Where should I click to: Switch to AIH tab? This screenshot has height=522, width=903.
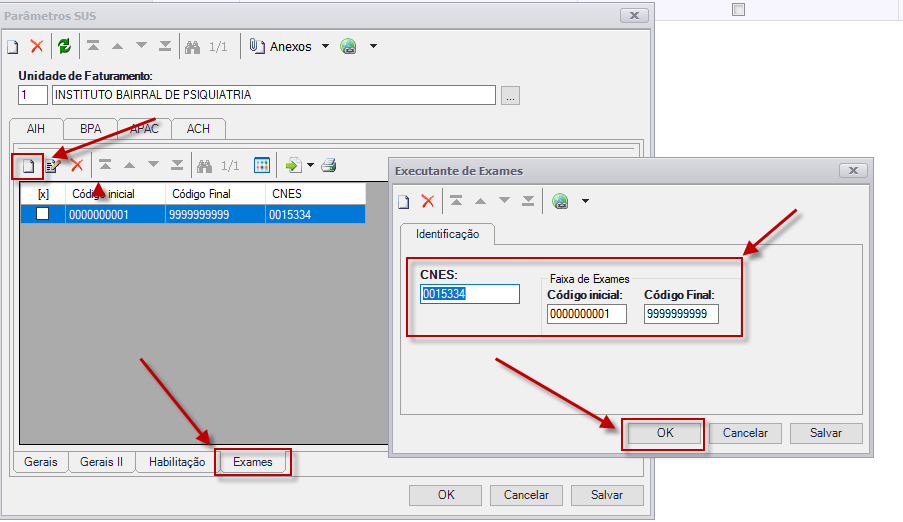pos(36,128)
